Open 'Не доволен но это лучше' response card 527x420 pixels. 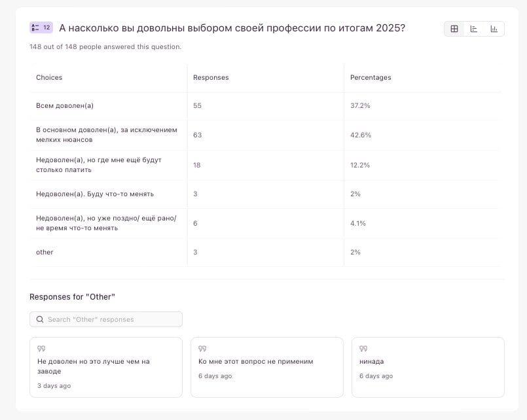pos(105,367)
